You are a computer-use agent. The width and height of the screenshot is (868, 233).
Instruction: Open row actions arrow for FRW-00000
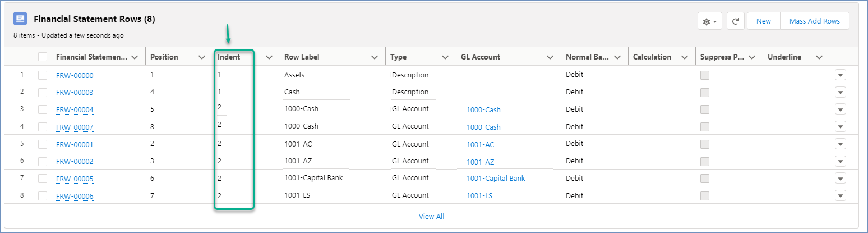(840, 75)
